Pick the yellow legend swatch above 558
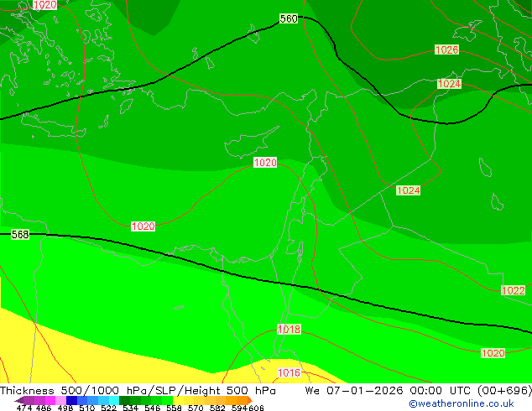Image resolution: width=532 pixels, height=411 pixels. (x=178, y=400)
